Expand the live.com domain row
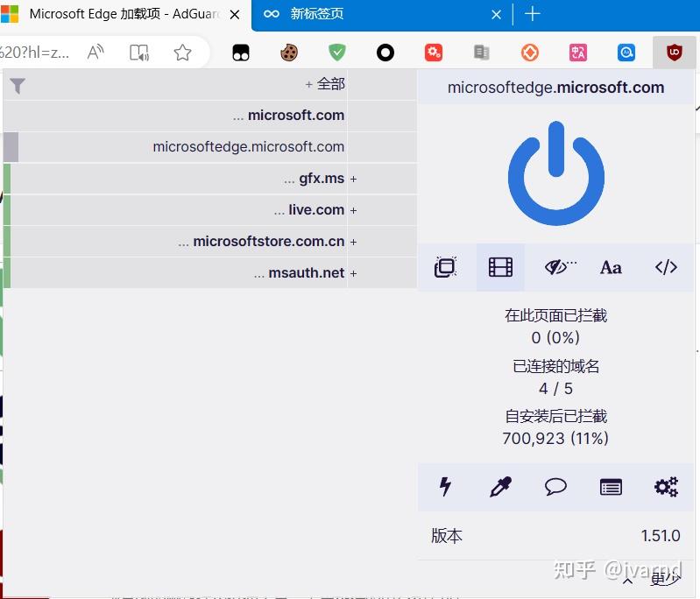The width and height of the screenshot is (700, 599). [x=353, y=210]
